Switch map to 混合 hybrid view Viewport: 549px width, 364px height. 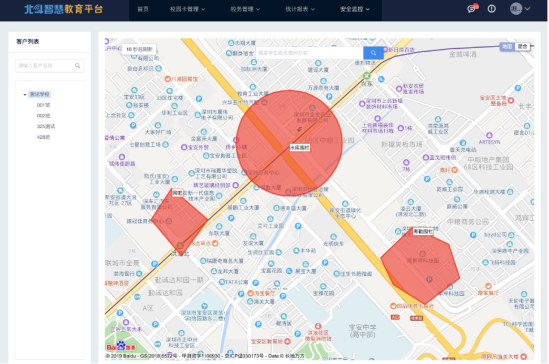click(x=522, y=46)
